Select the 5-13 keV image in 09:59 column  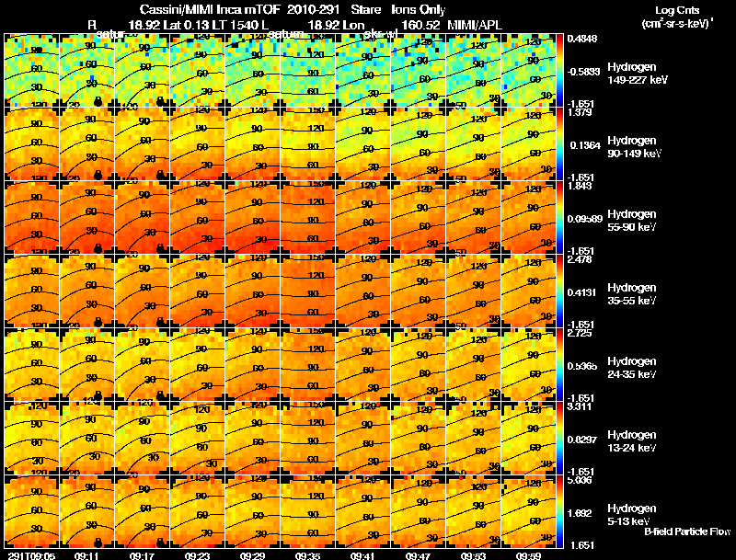[528, 511]
